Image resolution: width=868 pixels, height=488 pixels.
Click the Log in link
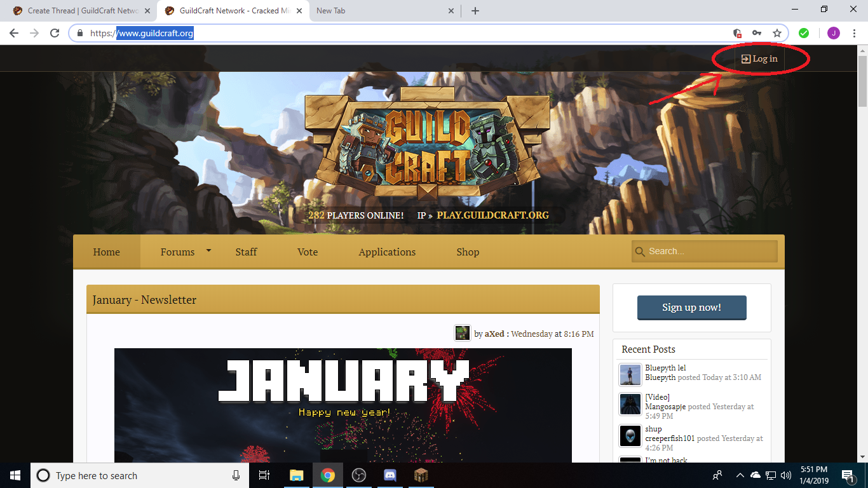(759, 58)
